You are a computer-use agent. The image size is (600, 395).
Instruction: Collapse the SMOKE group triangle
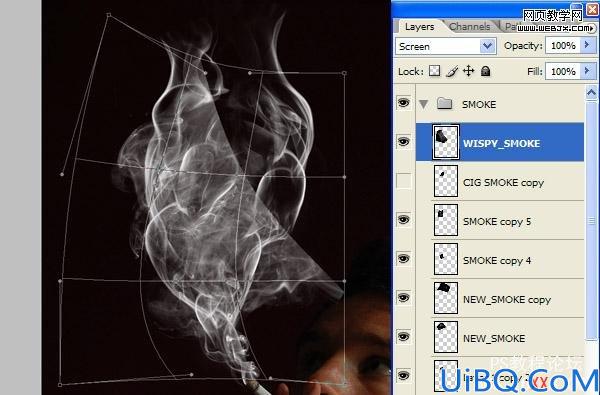pos(424,104)
